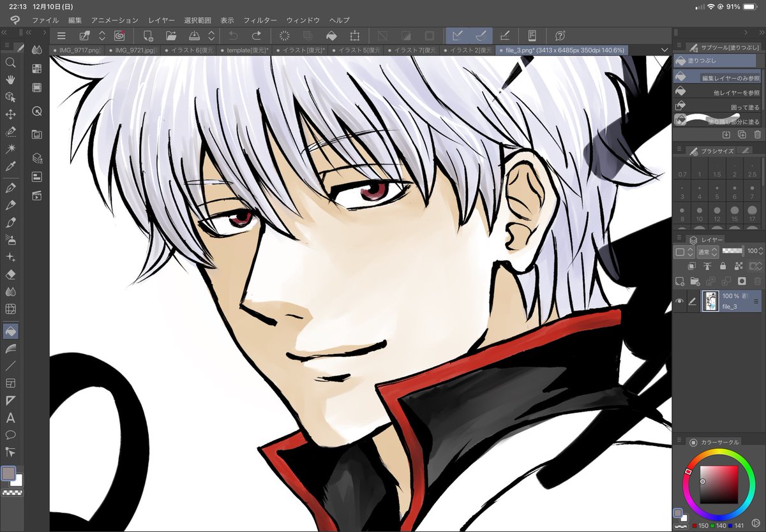Select the Frame border tool

click(10, 383)
